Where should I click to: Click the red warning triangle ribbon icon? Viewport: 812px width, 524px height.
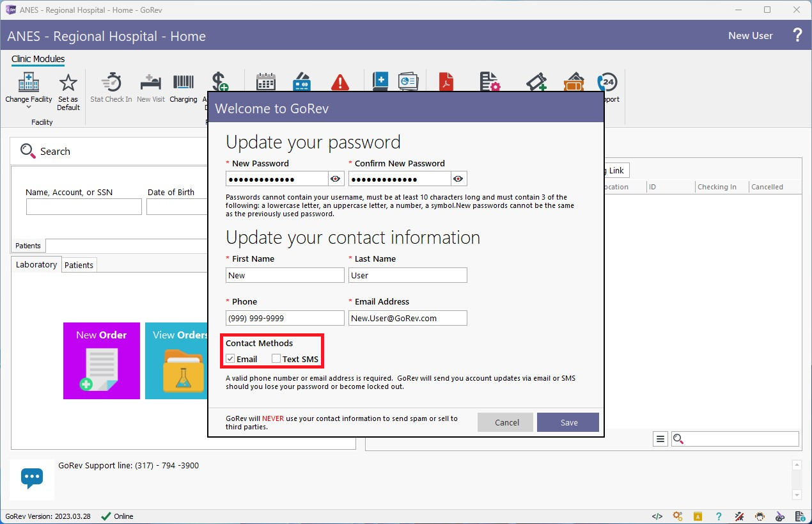click(x=340, y=82)
